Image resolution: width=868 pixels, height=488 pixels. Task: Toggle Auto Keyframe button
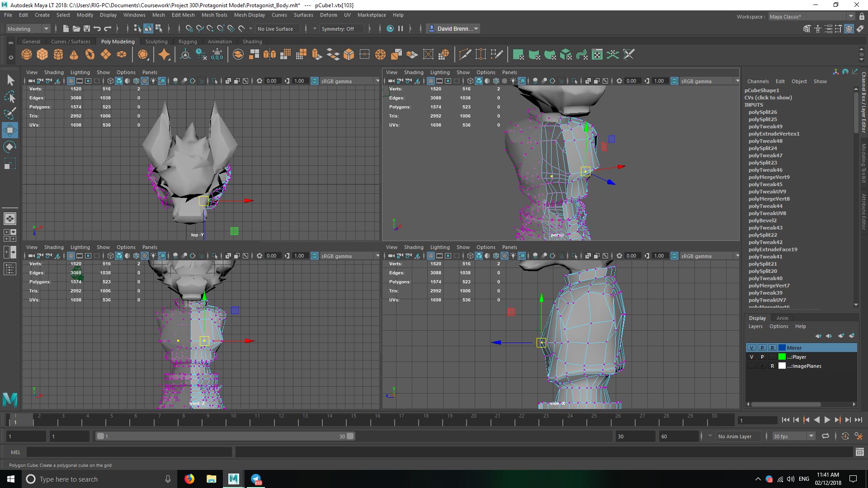845,436
